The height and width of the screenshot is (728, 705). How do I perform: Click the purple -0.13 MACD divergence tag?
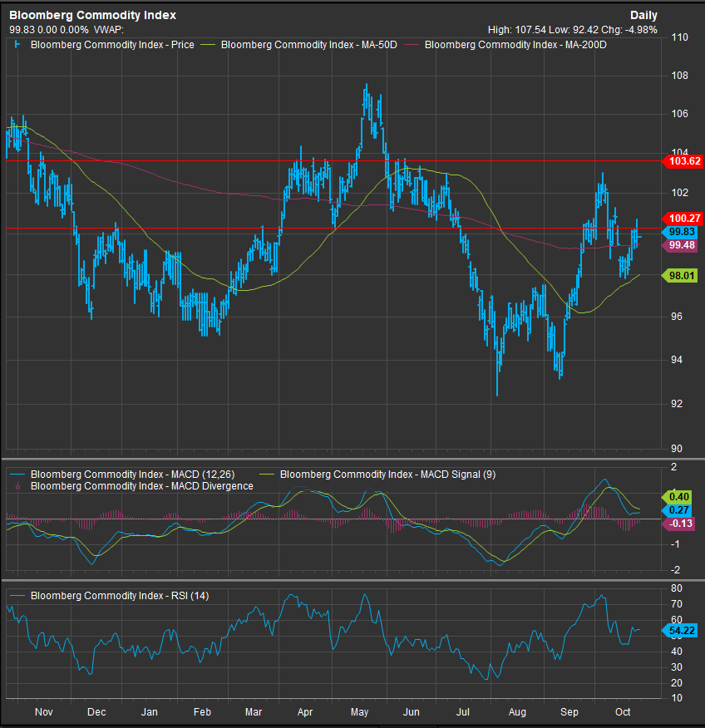(x=678, y=524)
